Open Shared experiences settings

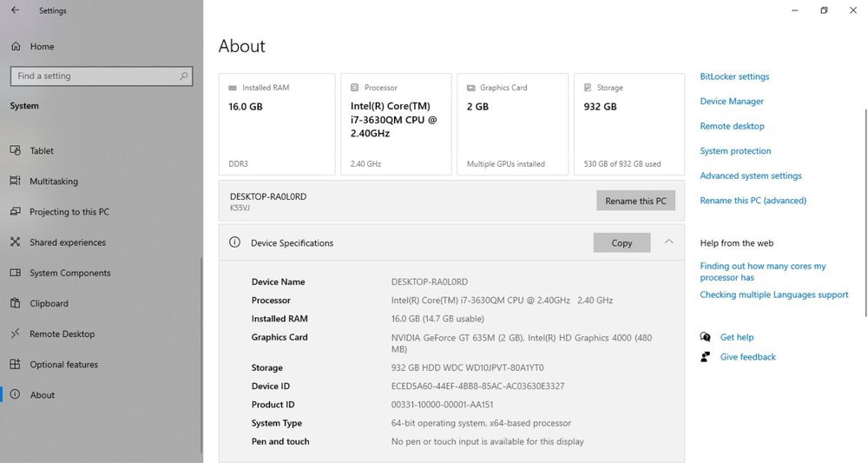67,242
